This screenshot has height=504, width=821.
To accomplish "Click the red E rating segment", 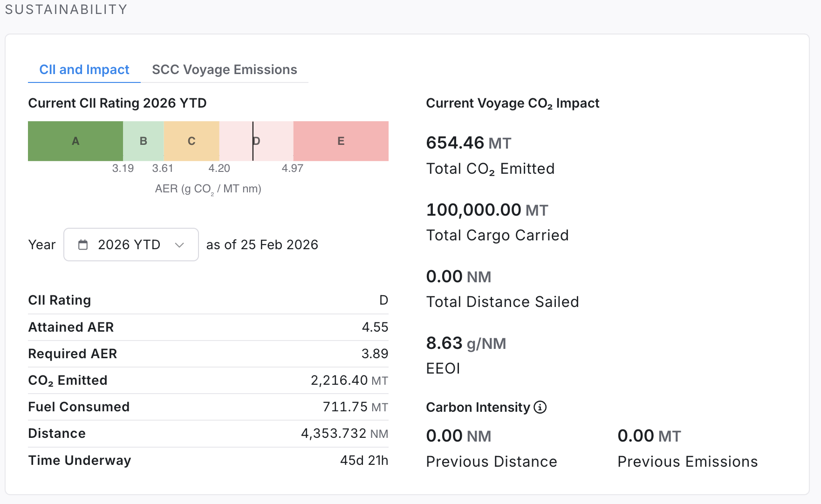I will [341, 141].
